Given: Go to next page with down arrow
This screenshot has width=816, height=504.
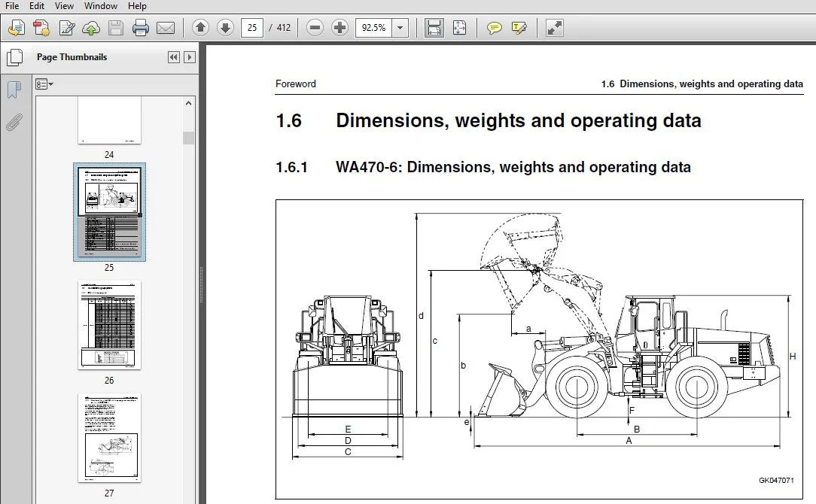Looking at the screenshot, I should click(225, 28).
